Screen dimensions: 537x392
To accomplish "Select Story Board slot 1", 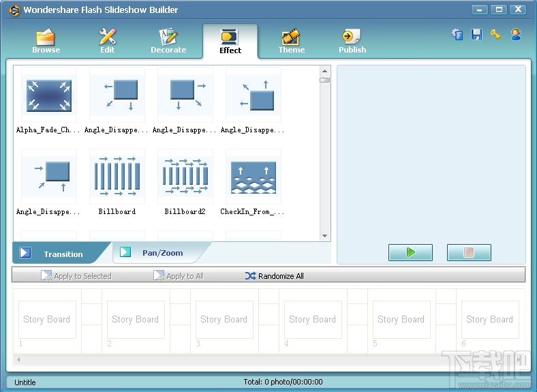I will [x=47, y=320].
